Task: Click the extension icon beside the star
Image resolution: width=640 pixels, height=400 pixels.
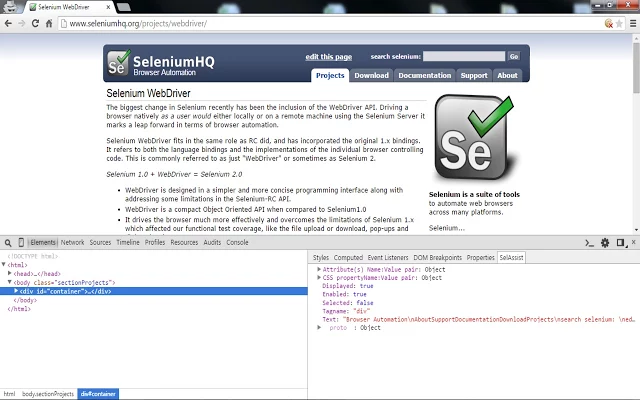Action: tap(609, 23)
